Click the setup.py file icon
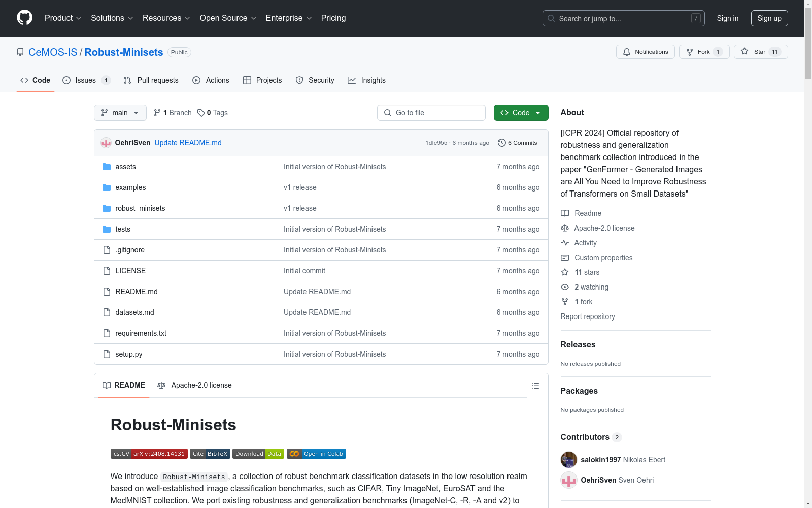The image size is (812, 508). 107,354
